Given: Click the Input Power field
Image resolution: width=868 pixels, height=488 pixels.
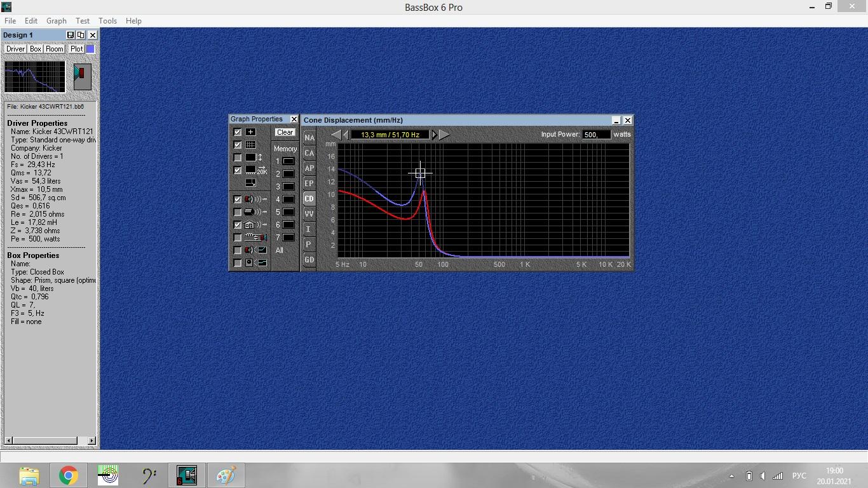Looking at the screenshot, I should point(596,135).
